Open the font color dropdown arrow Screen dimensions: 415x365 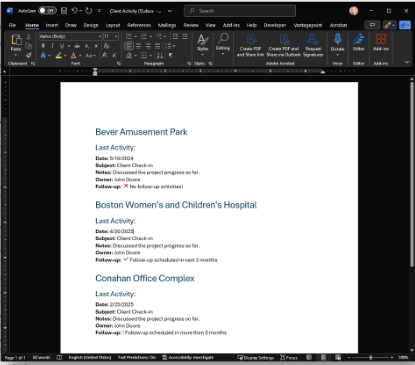[x=80, y=56]
